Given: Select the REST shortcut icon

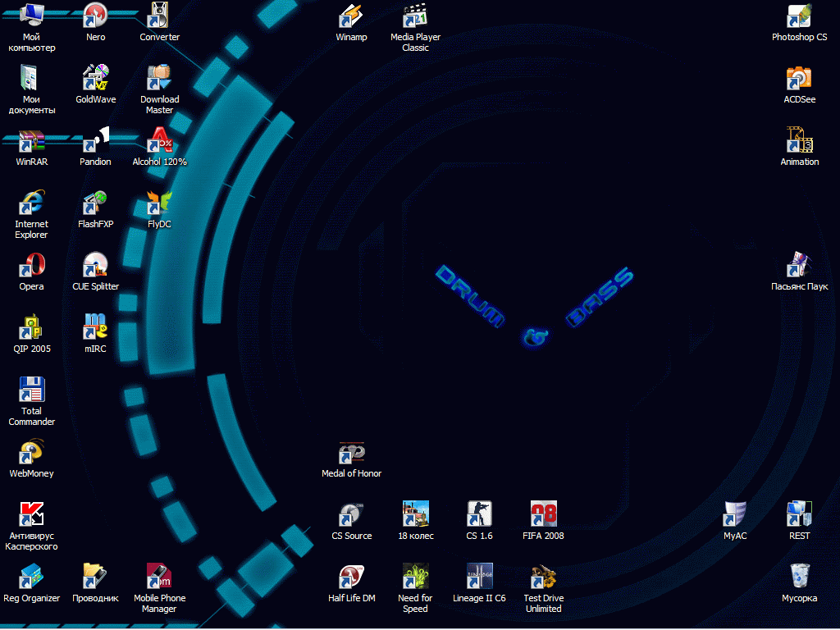Looking at the screenshot, I should [799, 514].
